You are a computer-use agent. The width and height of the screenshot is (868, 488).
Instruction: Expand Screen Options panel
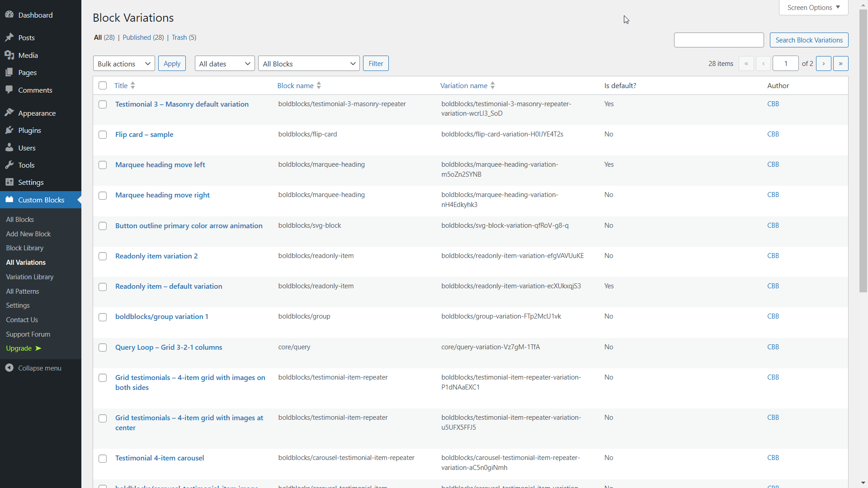pyautogui.click(x=813, y=8)
